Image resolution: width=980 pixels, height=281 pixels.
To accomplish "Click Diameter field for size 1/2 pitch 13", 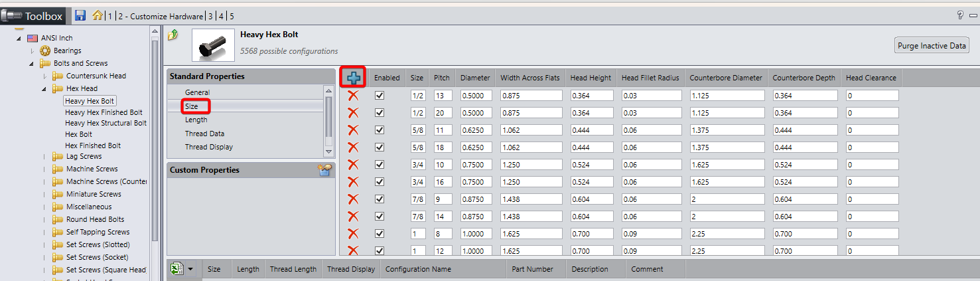I will [x=476, y=96].
